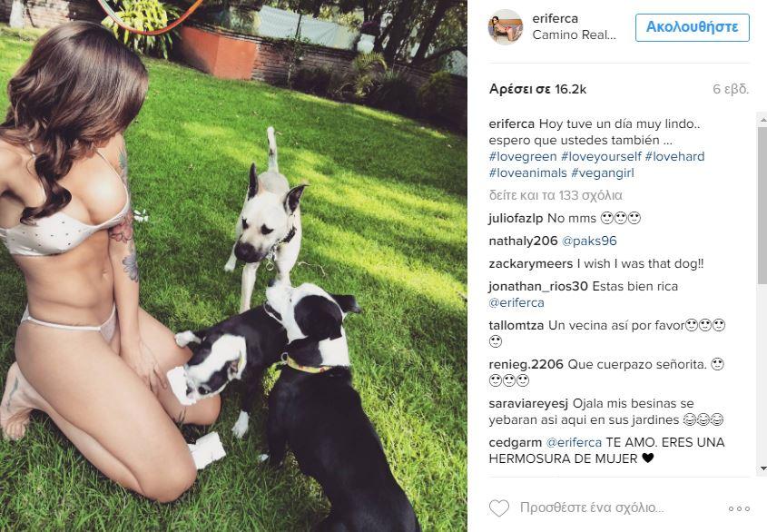Click the eriferca profile avatar
Viewport: 767px width, 532px height.
tap(506, 27)
